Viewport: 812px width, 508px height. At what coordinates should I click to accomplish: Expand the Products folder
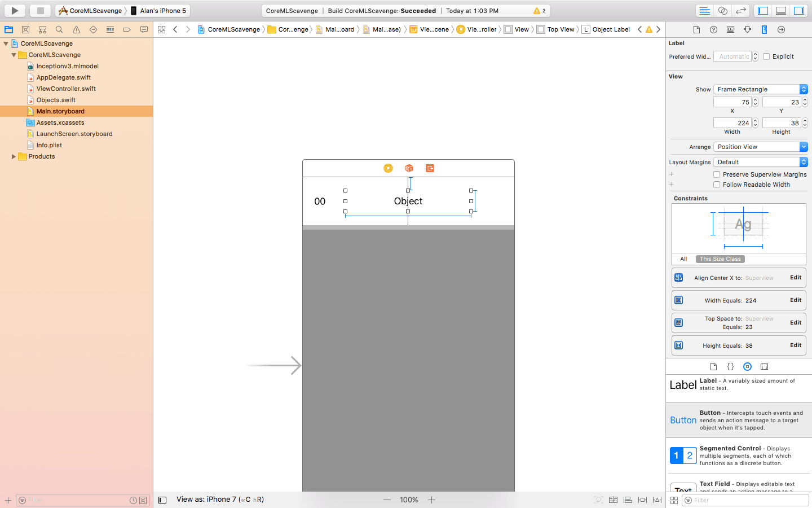click(x=14, y=156)
